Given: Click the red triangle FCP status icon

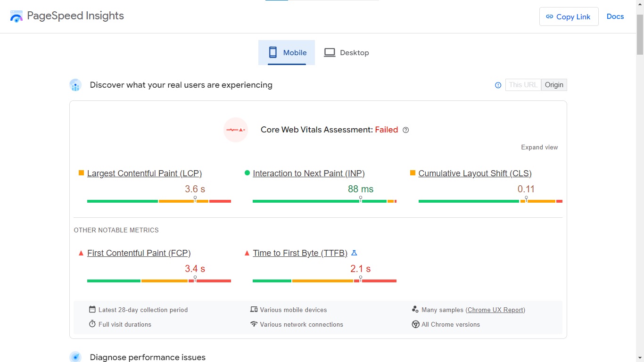Looking at the screenshot, I should point(81,253).
